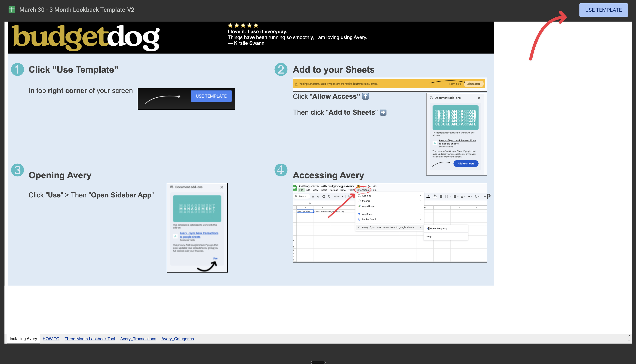Open the circled Extensions menu
This screenshot has height=364, width=636.
(362, 190)
